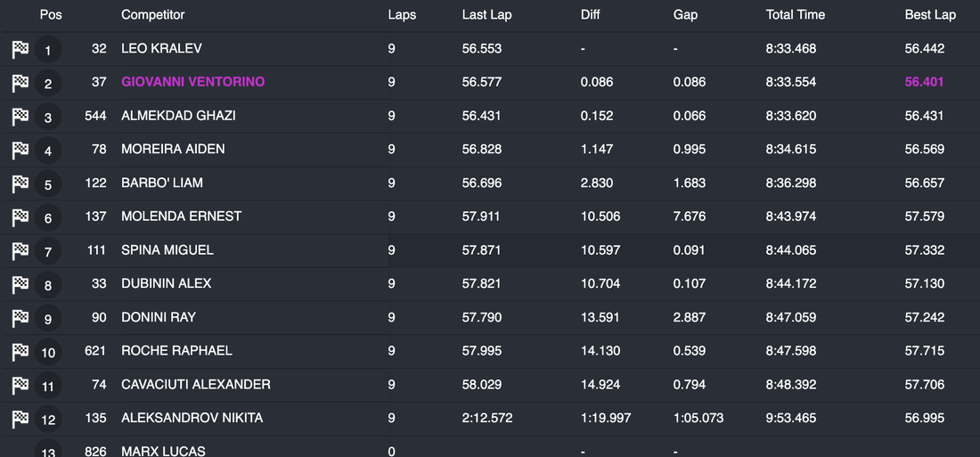Click the finish flag for Roche Raphael

(x=20, y=352)
